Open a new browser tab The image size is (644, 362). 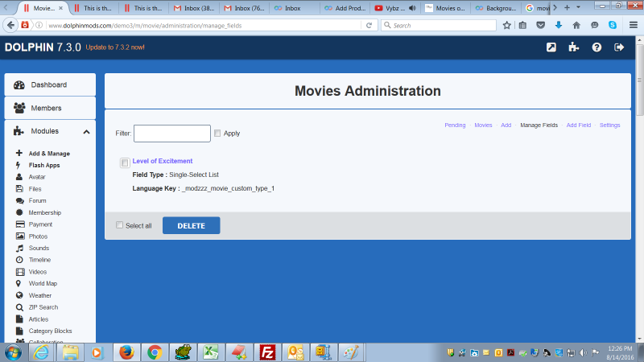click(567, 7)
